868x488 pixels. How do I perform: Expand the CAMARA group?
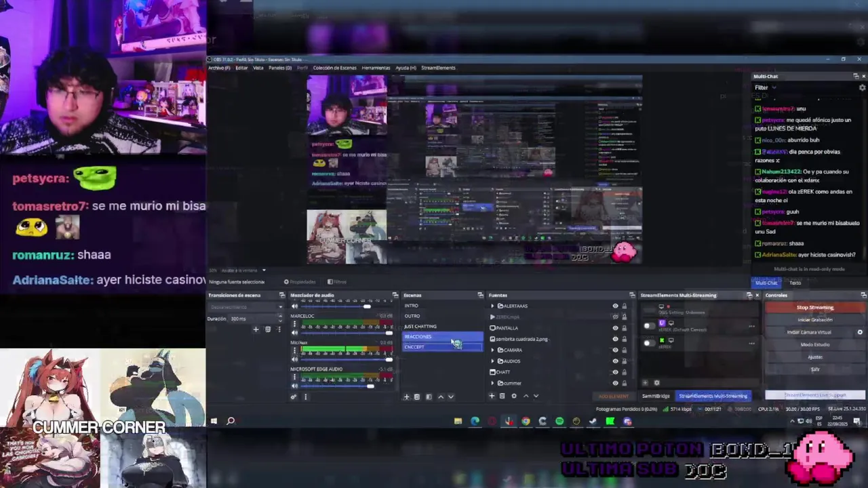pos(493,350)
